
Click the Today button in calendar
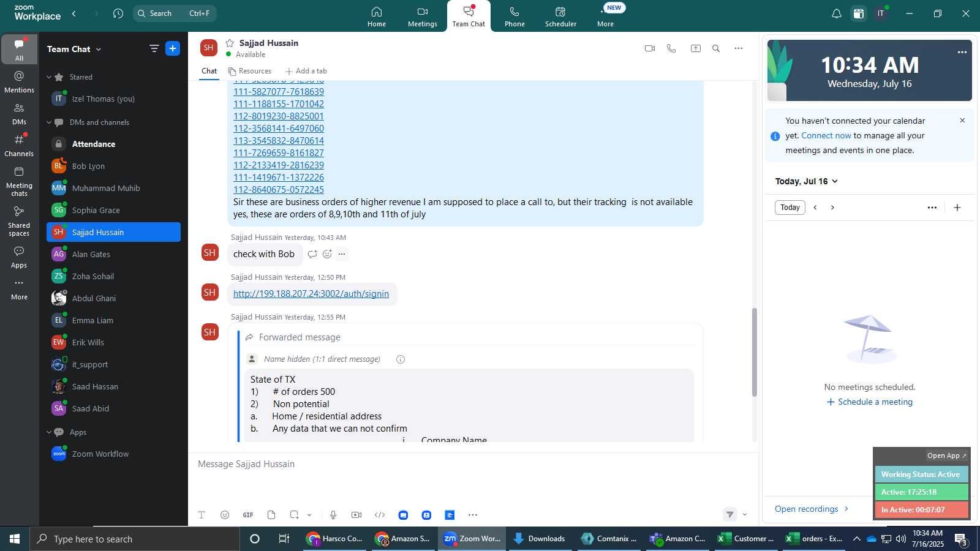tap(790, 208)
